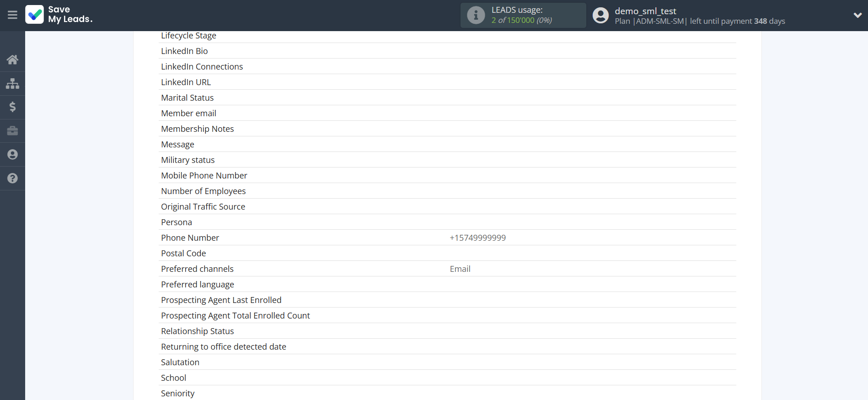Select the Phone Number value +15749999999
The width and height of the screenshot is (868, 400).
pyautogui.click(x=477, y=238)
